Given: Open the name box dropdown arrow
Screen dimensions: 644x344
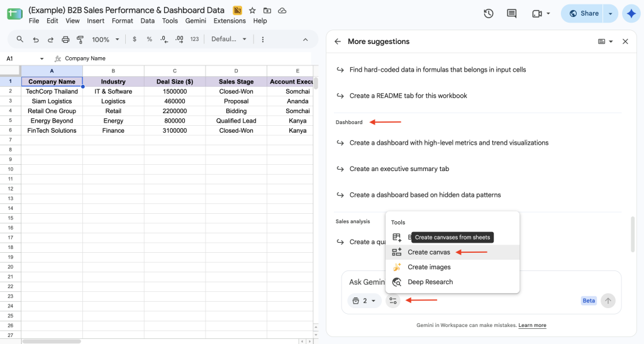Looking at the screenshot, I should 42,58.
